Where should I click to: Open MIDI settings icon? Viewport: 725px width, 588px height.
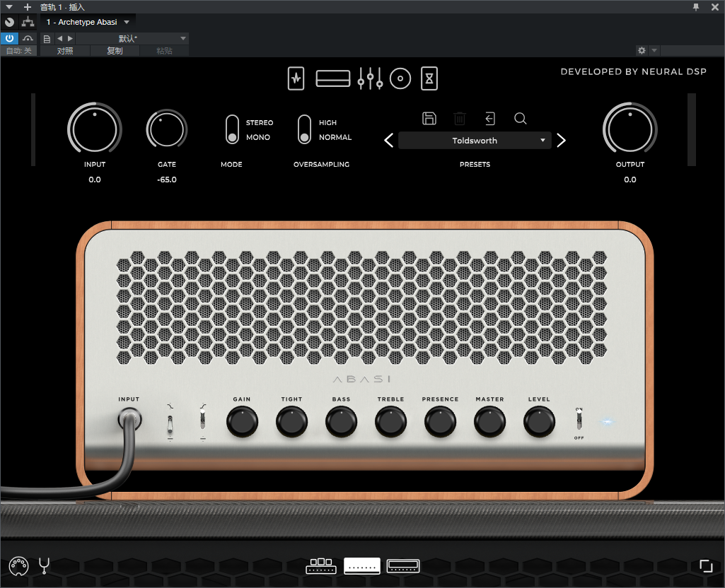19,566
